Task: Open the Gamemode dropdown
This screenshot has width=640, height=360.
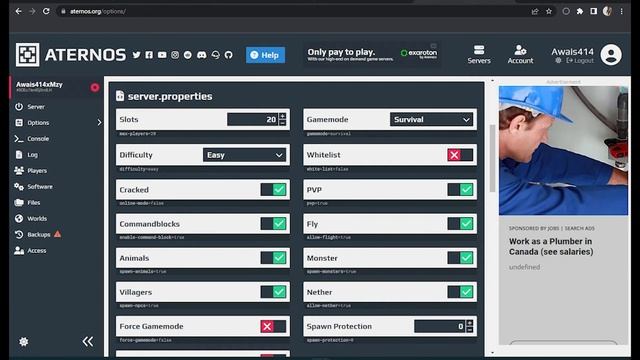Action: [x=431, y=120]
